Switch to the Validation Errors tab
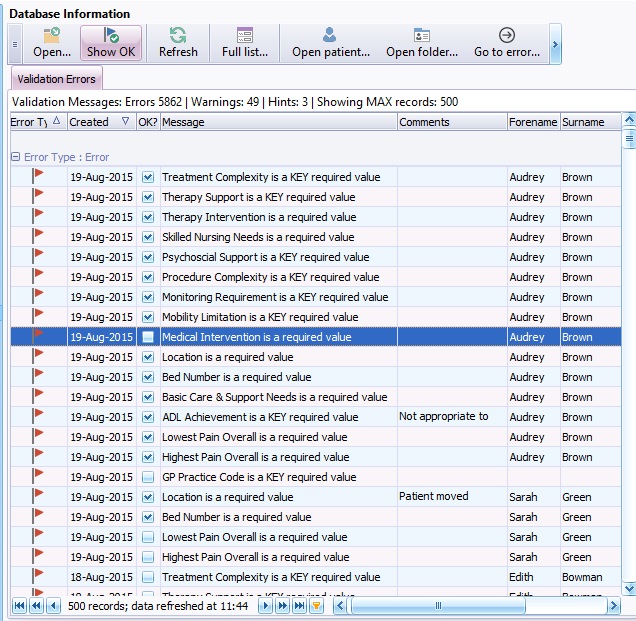 click(56, 79)
